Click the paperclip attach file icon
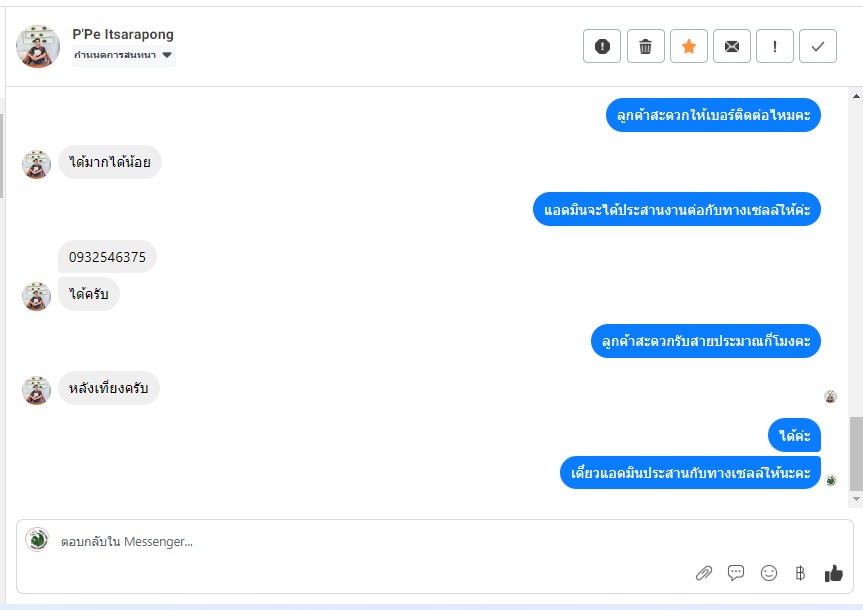This screenshot has height=610, width=863. click(704, 573)
